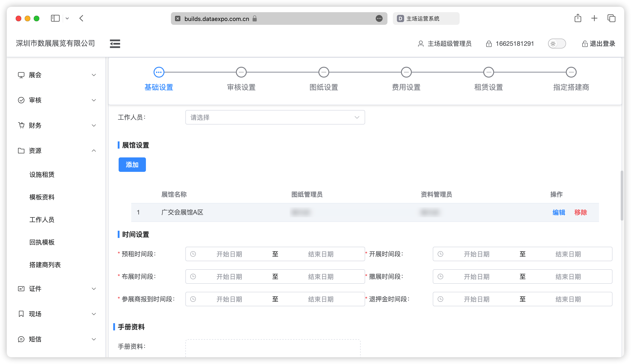Click 结束日期 in 开展时间段 field
This screenshot has height=364, width=631.
tap(568, 254)
